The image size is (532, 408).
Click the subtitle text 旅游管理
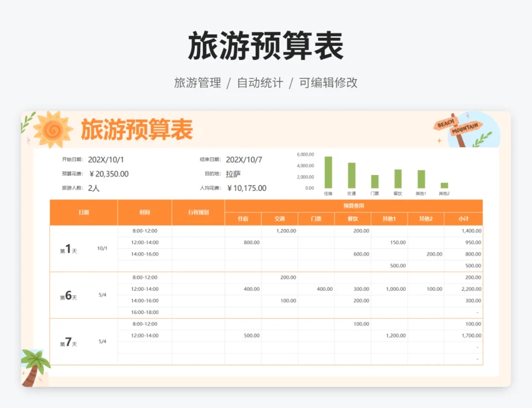[198, 83]
